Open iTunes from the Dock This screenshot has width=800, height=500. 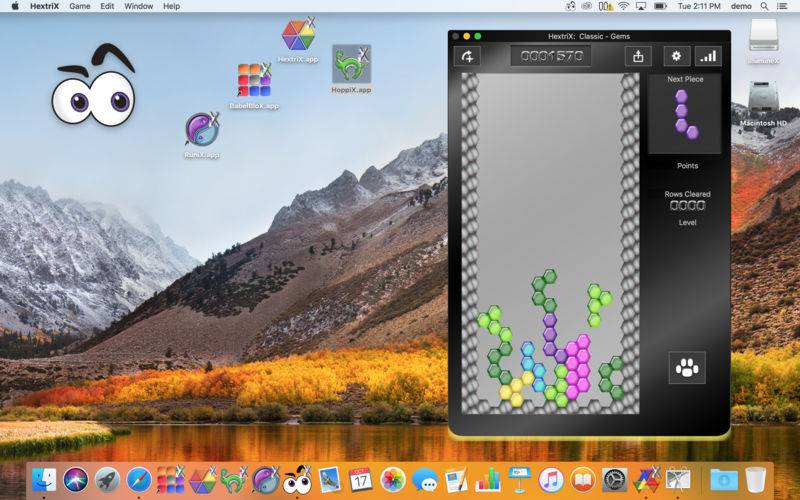(x=551, y=480)
